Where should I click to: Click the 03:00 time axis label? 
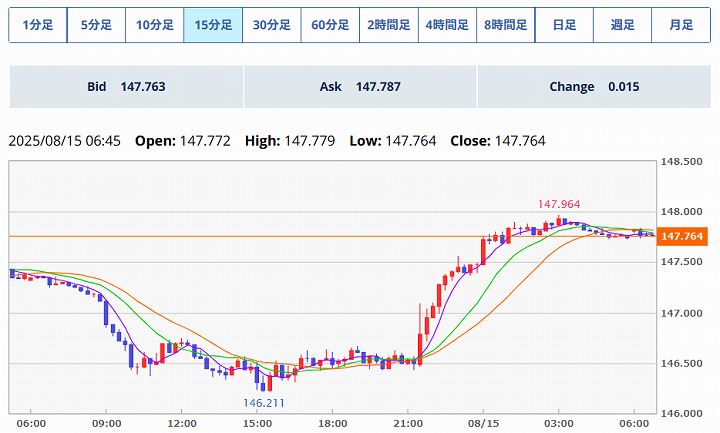pos(559,424)
